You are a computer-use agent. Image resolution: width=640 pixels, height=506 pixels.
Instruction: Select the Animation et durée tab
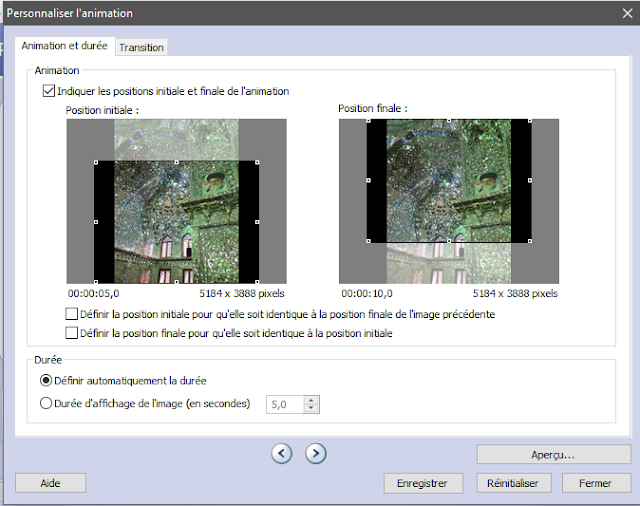pos(64,46)
